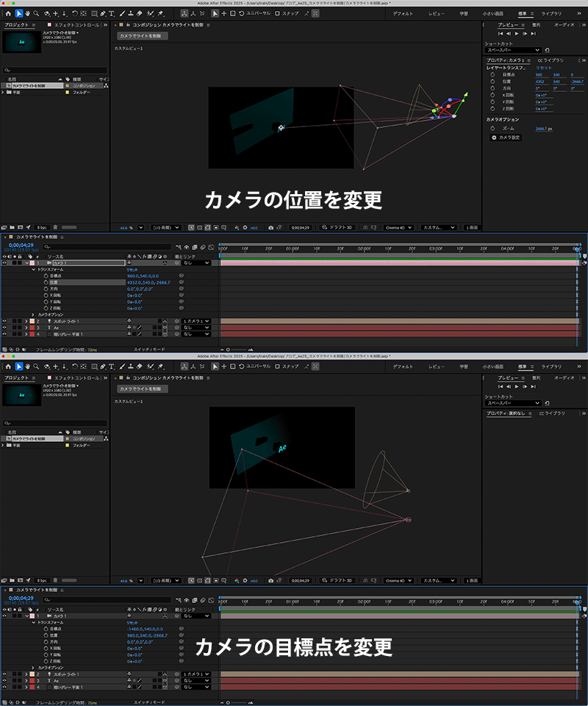Viewport: 588px width, 706px height.
Task: Click the snapshot camera icon in upper viewer footer
Action: 270,228
